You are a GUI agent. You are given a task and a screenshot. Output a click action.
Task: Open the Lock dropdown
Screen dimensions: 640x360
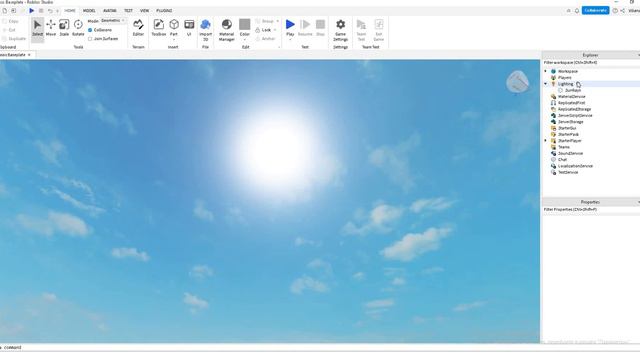point(275,30)
